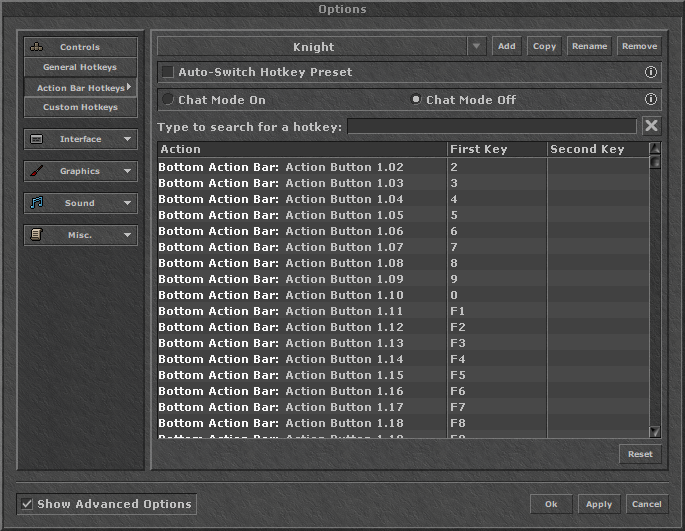Viewport: 685px width, 531px height.
Task: Select row Action Button 1.16
Action: click(x=403, y=391)
